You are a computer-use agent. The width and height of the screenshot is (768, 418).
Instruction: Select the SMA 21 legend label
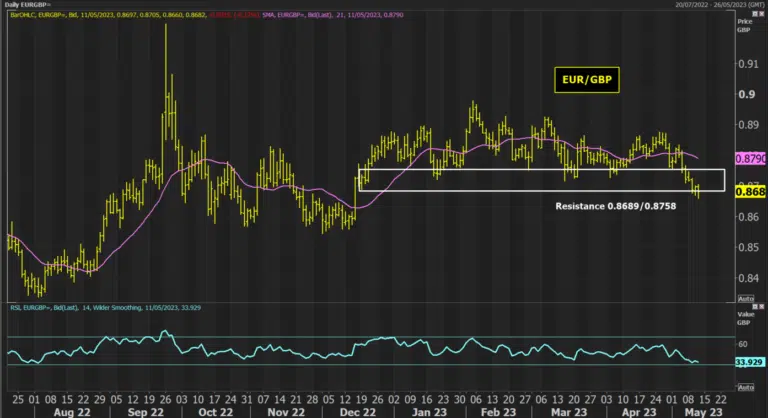333,15
